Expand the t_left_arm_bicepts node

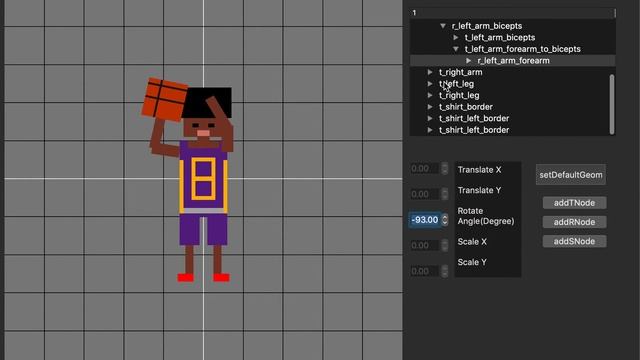tap(456, 38)
